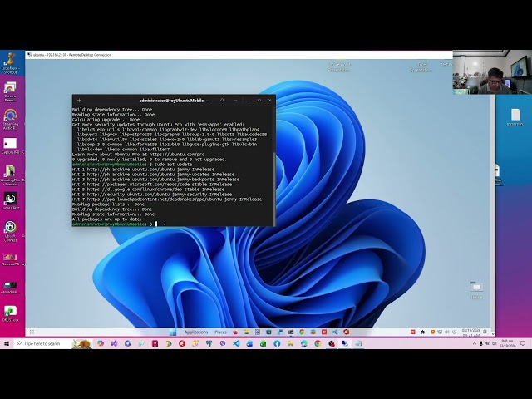The width and height of the screenshot is (532, 399).
Task: Open a new tab in the terminal window
Action: pyautogui.click(x=79, y=101)
